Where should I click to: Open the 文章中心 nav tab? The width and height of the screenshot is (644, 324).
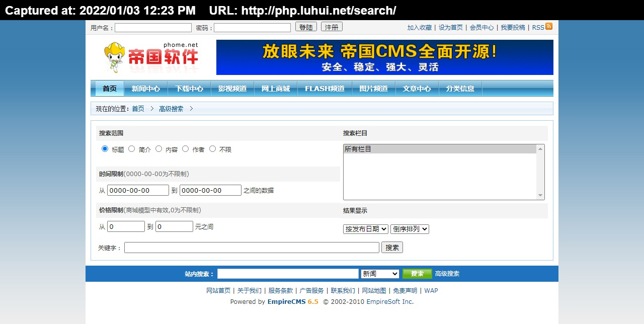417,89
